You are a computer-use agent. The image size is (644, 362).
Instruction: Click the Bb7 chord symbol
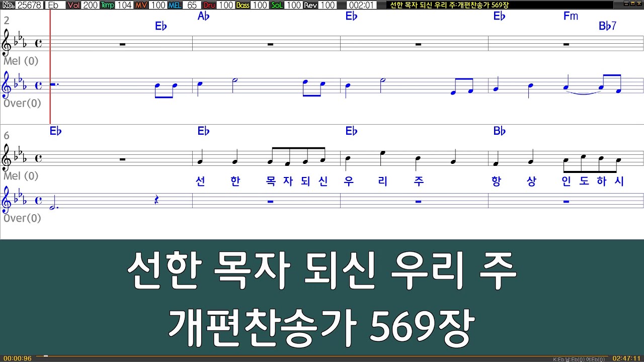coord(607,26)
